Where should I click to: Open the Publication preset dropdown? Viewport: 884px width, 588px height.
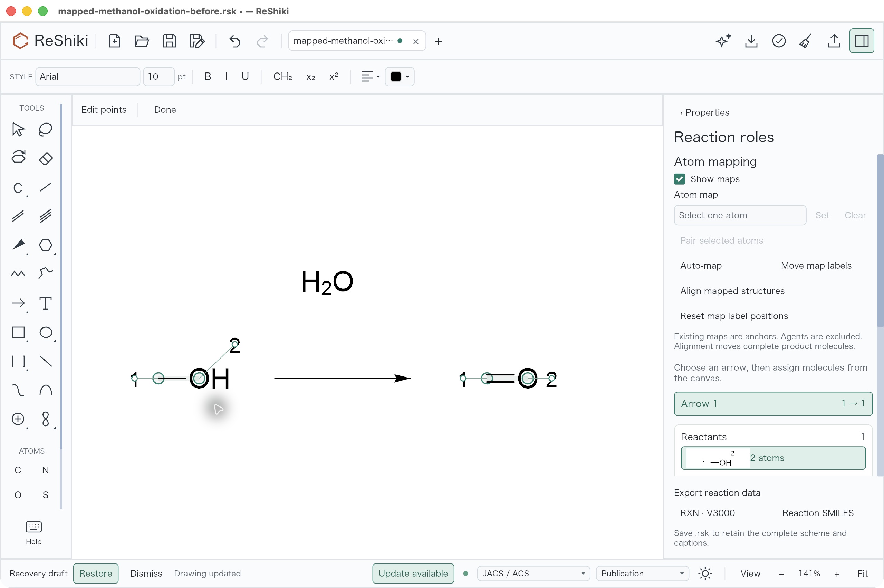[x=642, y=574]
